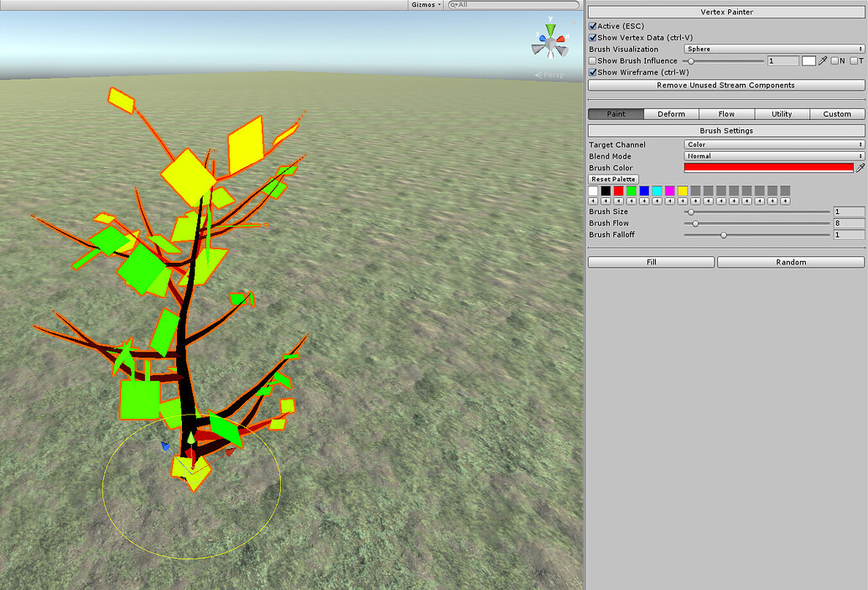Click the eyedropper next to Show Brush Influence
Screen dimensions: 868x590
pos(824,60)
